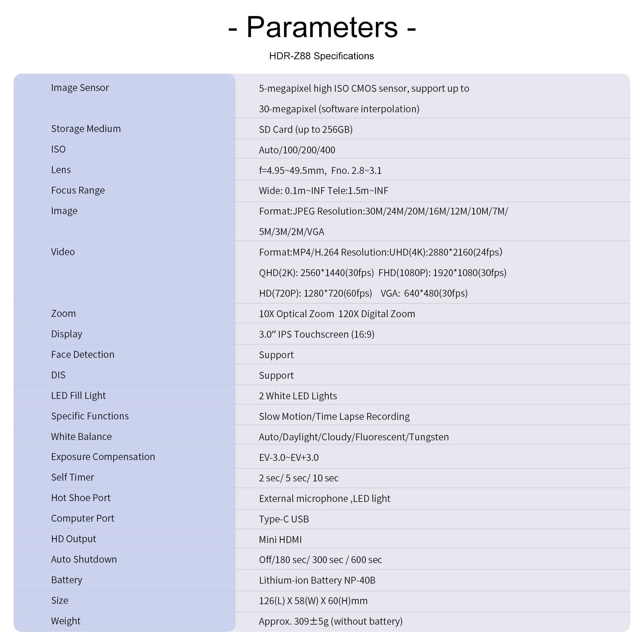Select the Video row label

(63, 252)
